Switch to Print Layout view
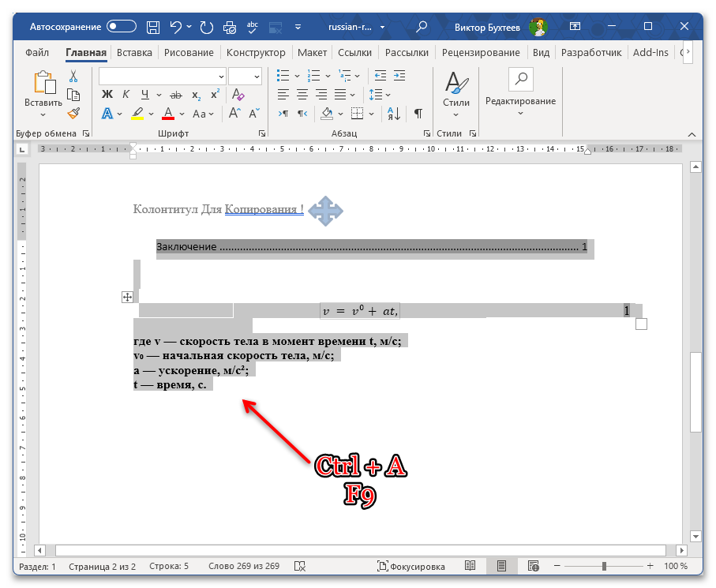Image resolution: width=716 pixels, height=588 pixels. (x=501, y=566)
